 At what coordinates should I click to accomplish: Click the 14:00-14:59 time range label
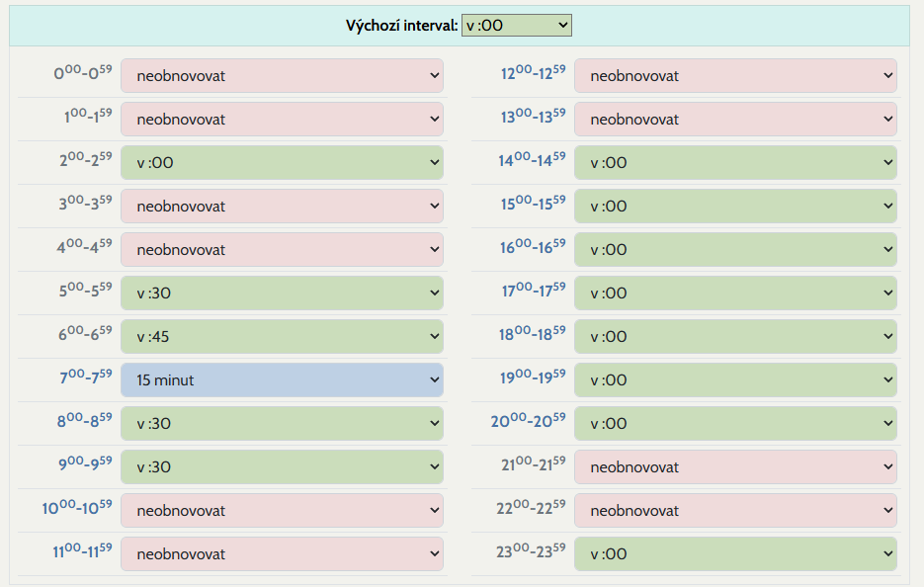click(x=532, y=159)
